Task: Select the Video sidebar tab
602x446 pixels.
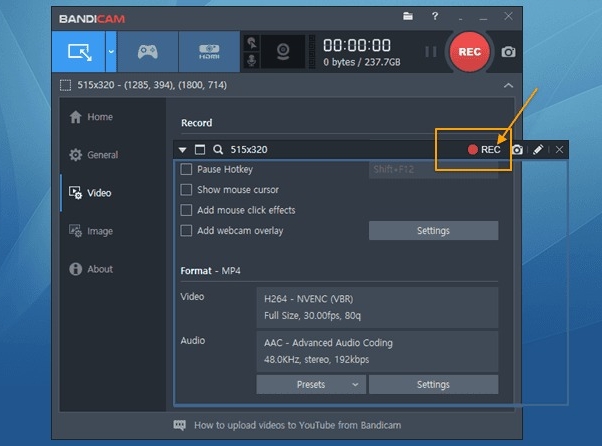Action: 90,193
